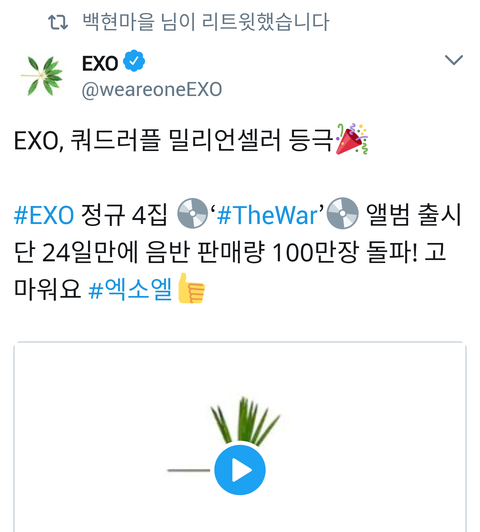Image resolution: width=480 pixels, height=532 pixels.
Task: Click the blue verified badge
Action: click(134, 61)
